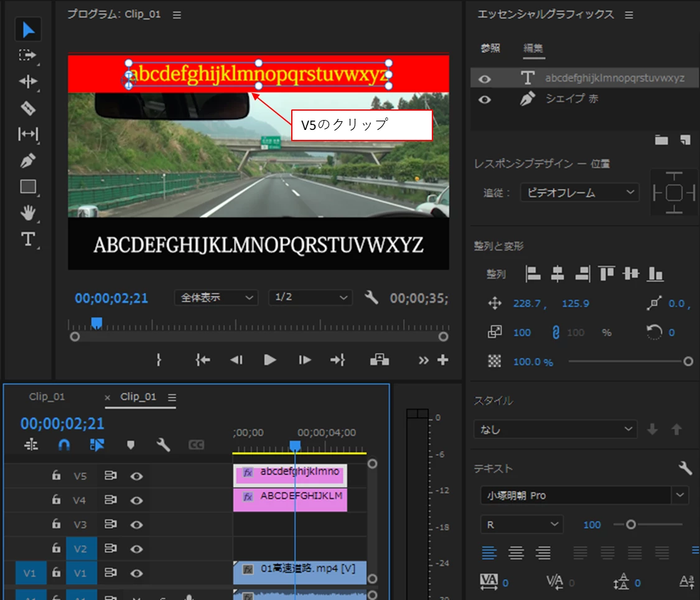700x600 pixels.
Task: Open the button editor plus icon
Action: (443, 360)
